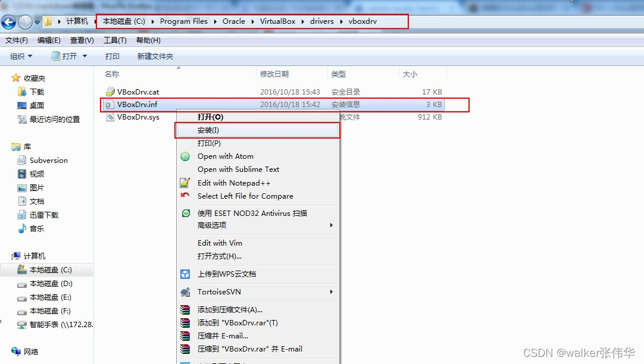Sort by 名称 column header
644x364 pixels.
tap(112, 74)
